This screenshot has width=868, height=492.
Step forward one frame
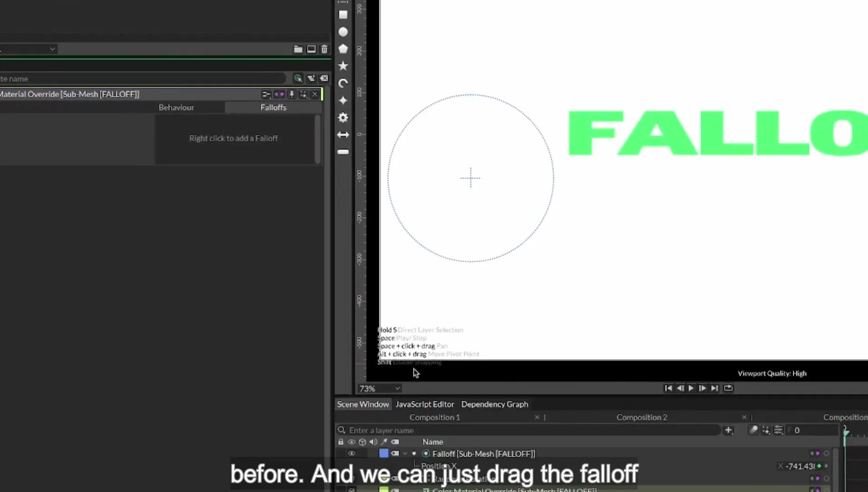click(x=702, y=388)
